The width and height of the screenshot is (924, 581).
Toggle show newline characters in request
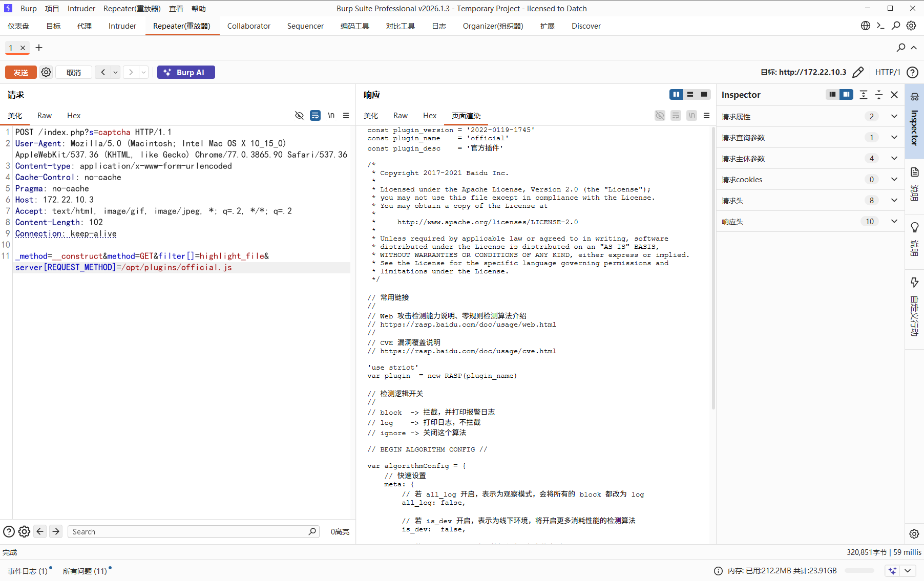click(331, 116)
